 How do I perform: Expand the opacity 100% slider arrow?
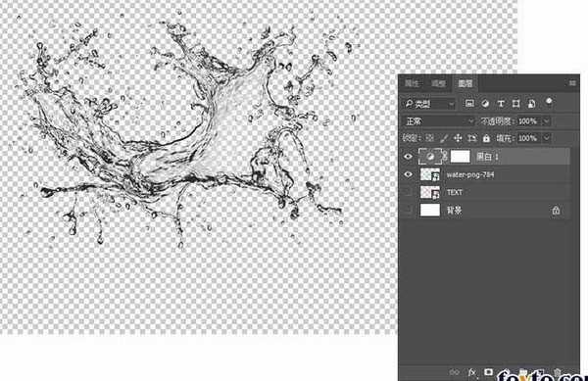click(x=547, y=121)
